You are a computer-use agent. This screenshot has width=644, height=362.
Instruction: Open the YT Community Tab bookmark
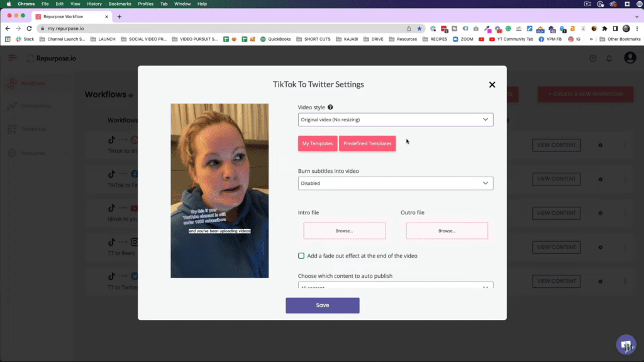click(511, 39)
